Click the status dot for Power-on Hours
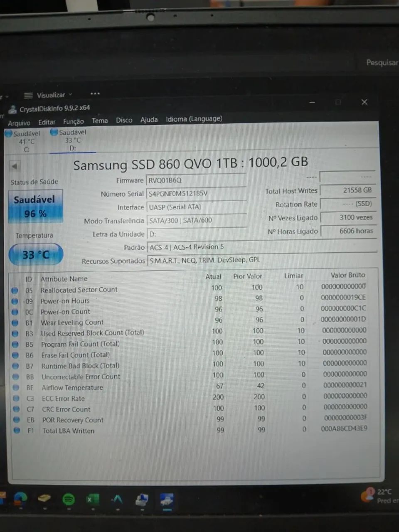Screen dimensions: 399x532 click(x=15, y=301)
